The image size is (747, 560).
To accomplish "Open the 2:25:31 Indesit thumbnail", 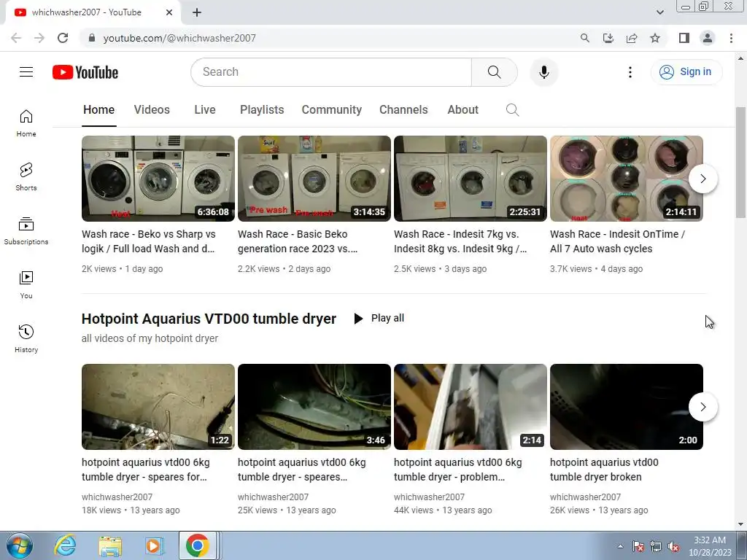I will [x=471, y=179].
